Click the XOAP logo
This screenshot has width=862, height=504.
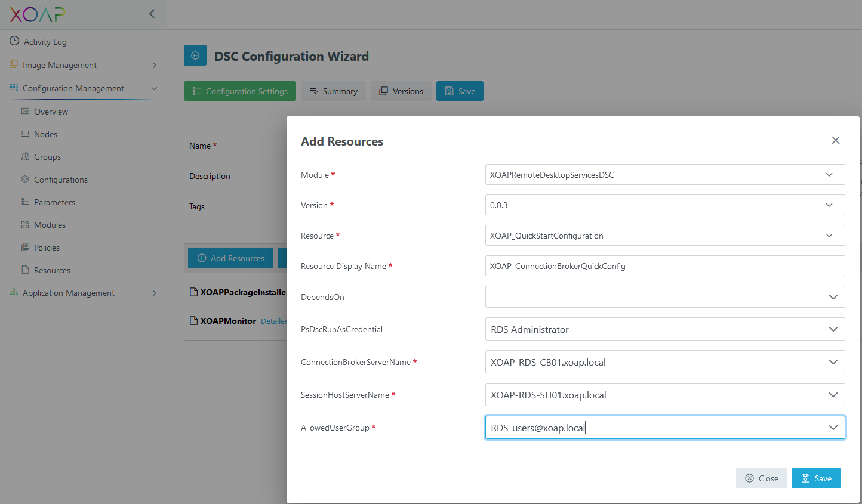click(36, 14)
